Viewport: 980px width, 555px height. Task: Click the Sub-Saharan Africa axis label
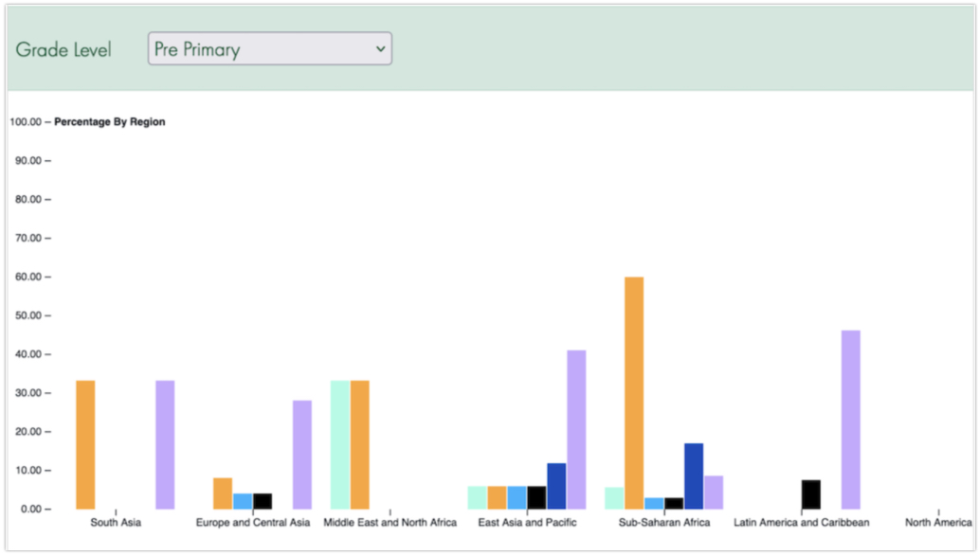point(664,523)
